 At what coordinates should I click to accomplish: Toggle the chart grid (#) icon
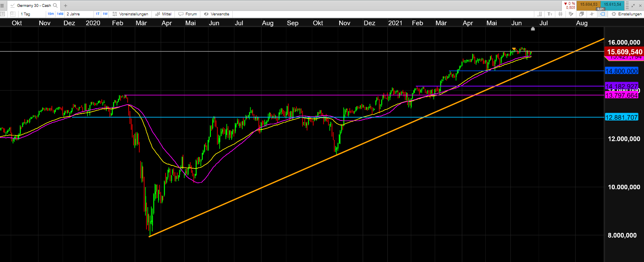(x=560, y=14)
